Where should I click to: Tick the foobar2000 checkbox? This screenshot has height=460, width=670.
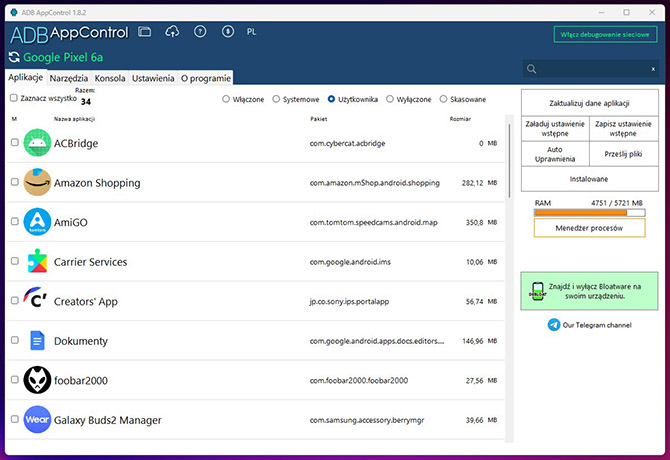(15, 379)
